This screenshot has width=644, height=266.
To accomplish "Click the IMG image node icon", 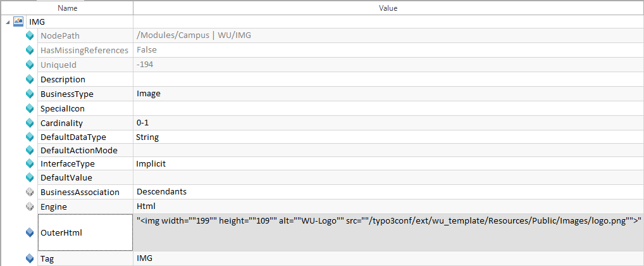I will (x=18, y=22).
